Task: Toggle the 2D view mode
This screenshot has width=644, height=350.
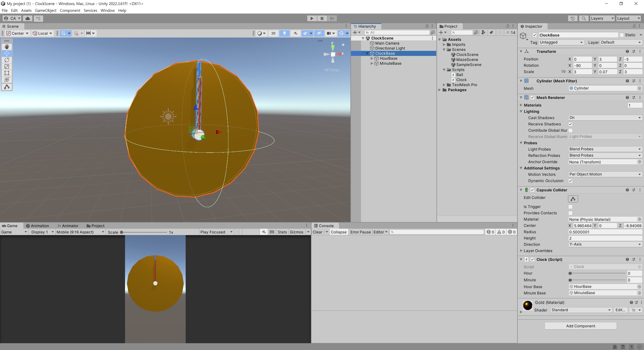Action: (x=273, y=33)
